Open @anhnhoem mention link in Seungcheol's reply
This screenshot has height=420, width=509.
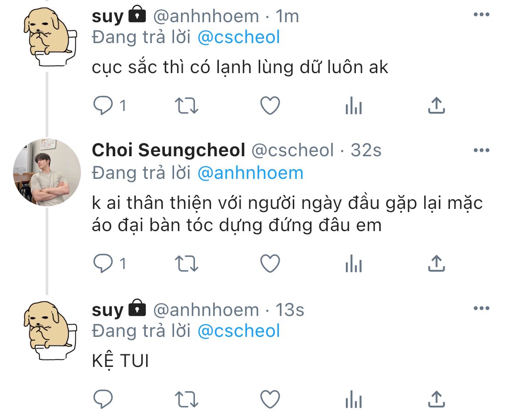(x=250, y=173)
